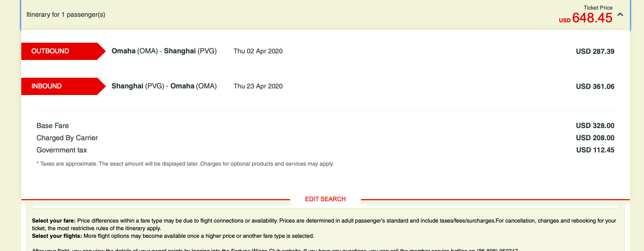Image resolution: width=644 pixels, height=251 pixels.
Task: Click the taxes are approximate footnote
Action: pos(185,164)
